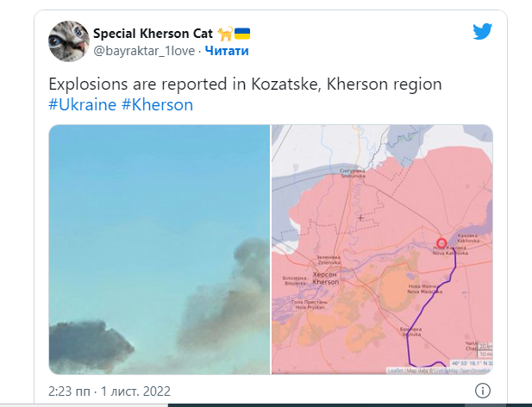The image size is (532, 407).
Task: Open the #Ukraine hashtag
Action: click(x=82, y=105)
